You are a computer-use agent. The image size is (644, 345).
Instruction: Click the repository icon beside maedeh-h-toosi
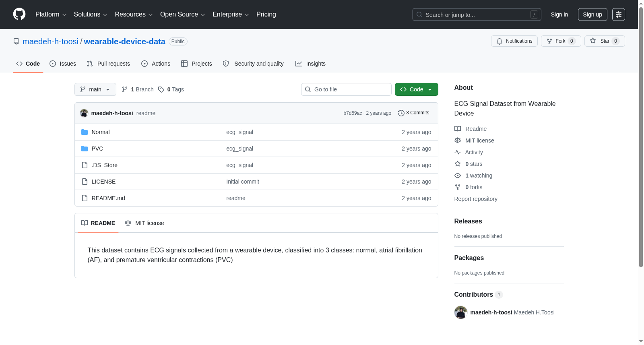click(16, 41)
